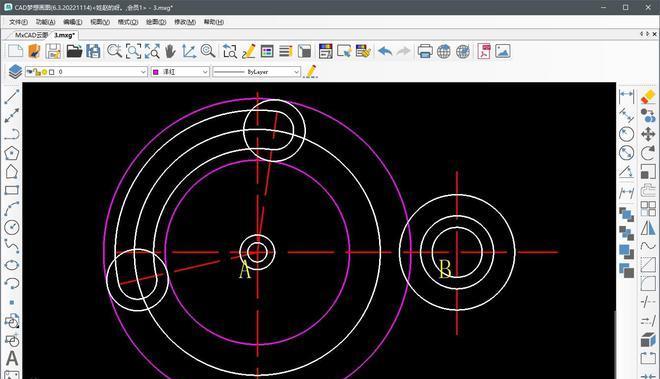Select the Aligned dimension tool

626,115
